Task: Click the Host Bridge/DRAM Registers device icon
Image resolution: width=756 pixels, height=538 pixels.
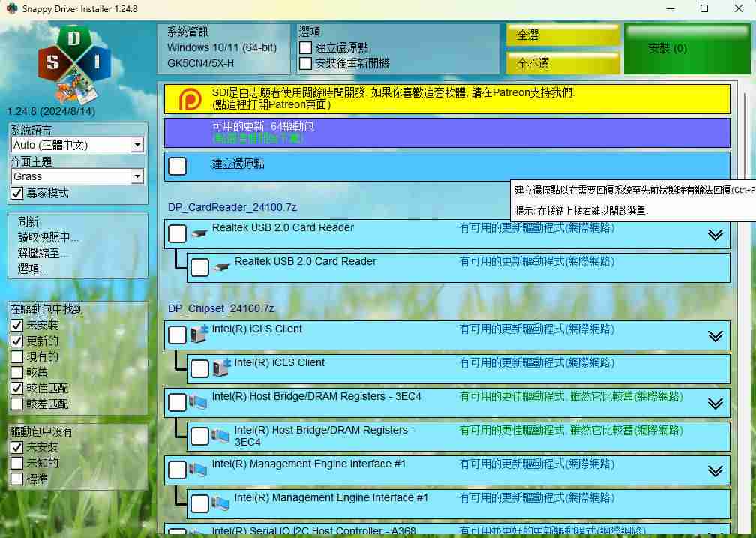Action: [199, 402]
